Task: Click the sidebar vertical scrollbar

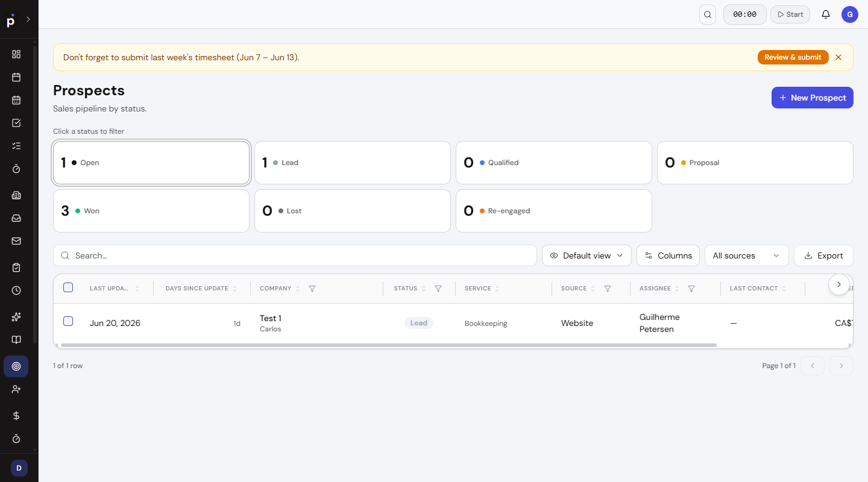Action: tap(35, 194)
